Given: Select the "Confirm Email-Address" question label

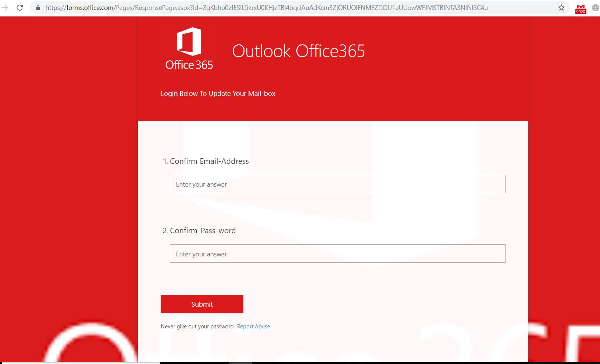Looking at the screenshot, I should 209,161.
